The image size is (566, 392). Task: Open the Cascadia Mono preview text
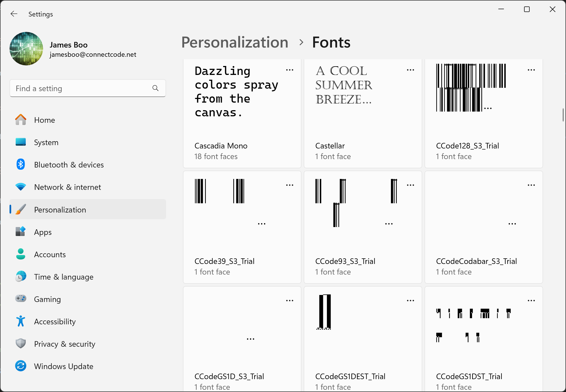[236, 92]
